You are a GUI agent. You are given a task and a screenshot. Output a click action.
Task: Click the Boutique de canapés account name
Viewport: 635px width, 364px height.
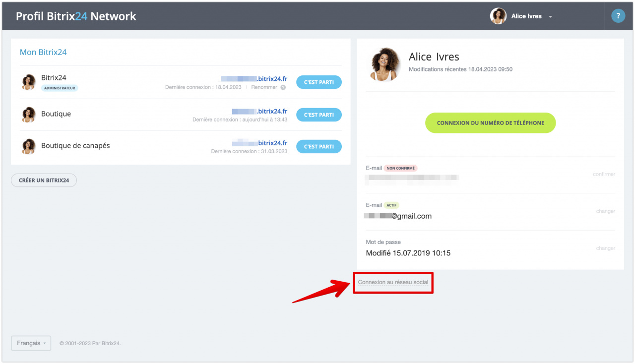(75, 146)
